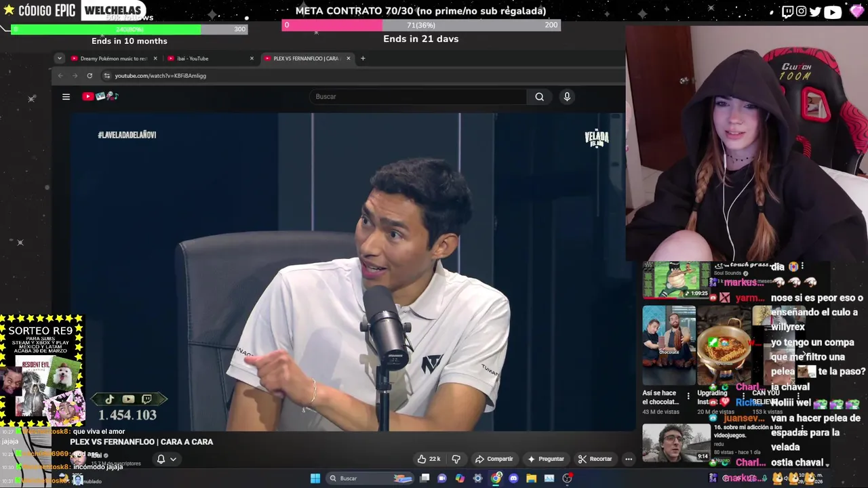
Task: Open the Upgrading Instant noodles short
Action: point(724,345)
